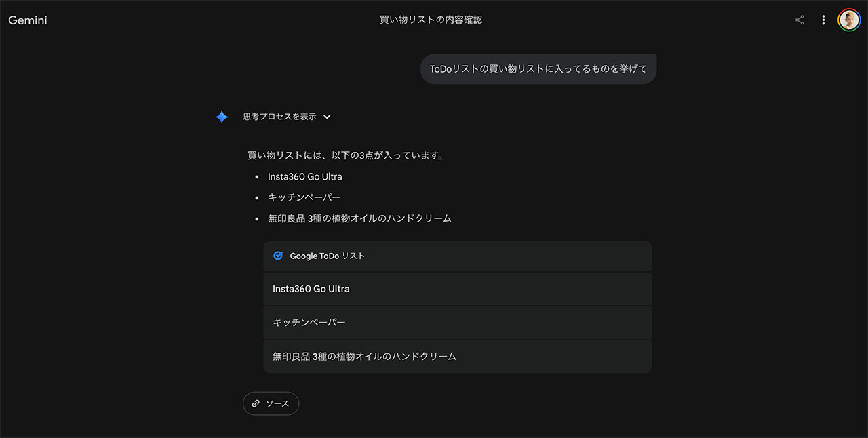The height and width of the screenshot is (438, 868).
Task: Click the 無印良品 bullet list text
Action: (x=359, y=218)
